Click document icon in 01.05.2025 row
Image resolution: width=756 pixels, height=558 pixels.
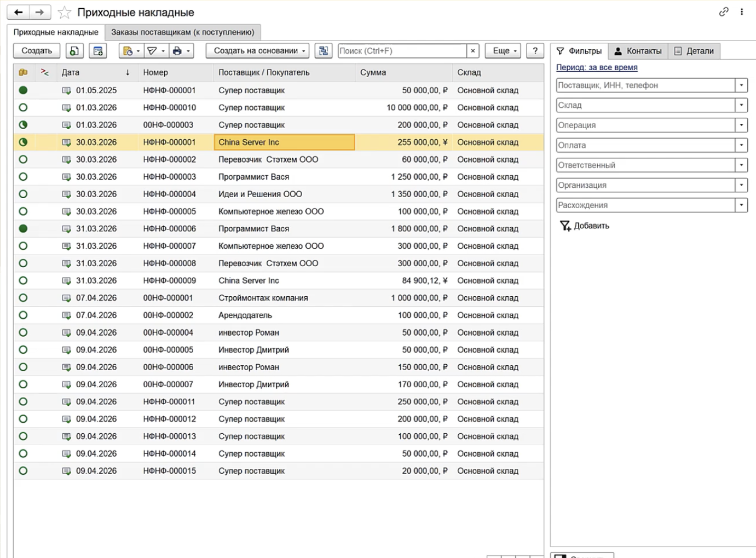click(66, 90)
